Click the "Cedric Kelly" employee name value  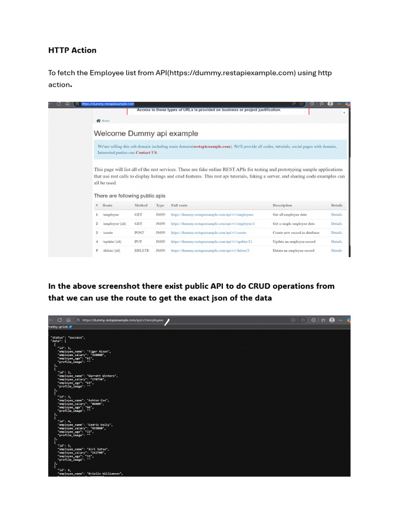(100, 425)
